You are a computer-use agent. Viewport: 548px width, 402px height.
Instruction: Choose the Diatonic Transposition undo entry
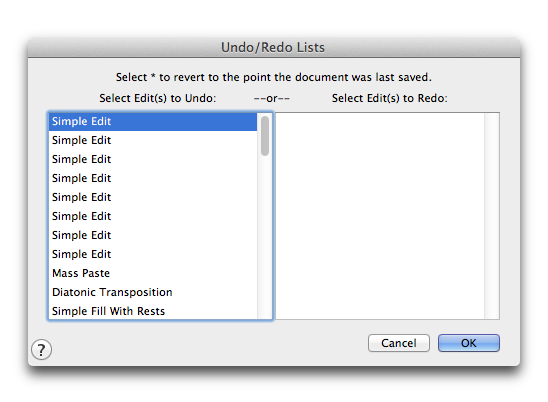(153, 292)
